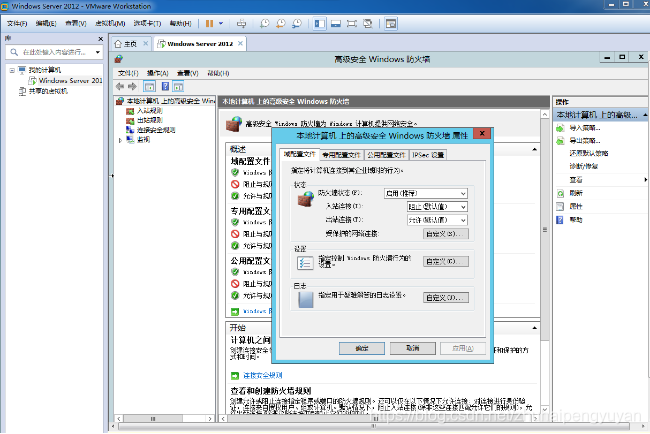Image resolution: width=650 pixels, height=434 pixels.
Task: Click the 取消 button
Action: point(413,348)
